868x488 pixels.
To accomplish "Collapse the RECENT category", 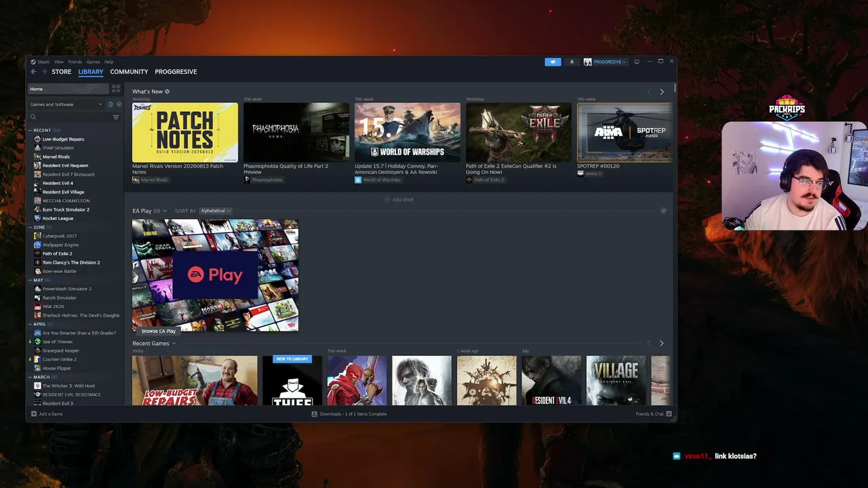I will click(31, 130).
